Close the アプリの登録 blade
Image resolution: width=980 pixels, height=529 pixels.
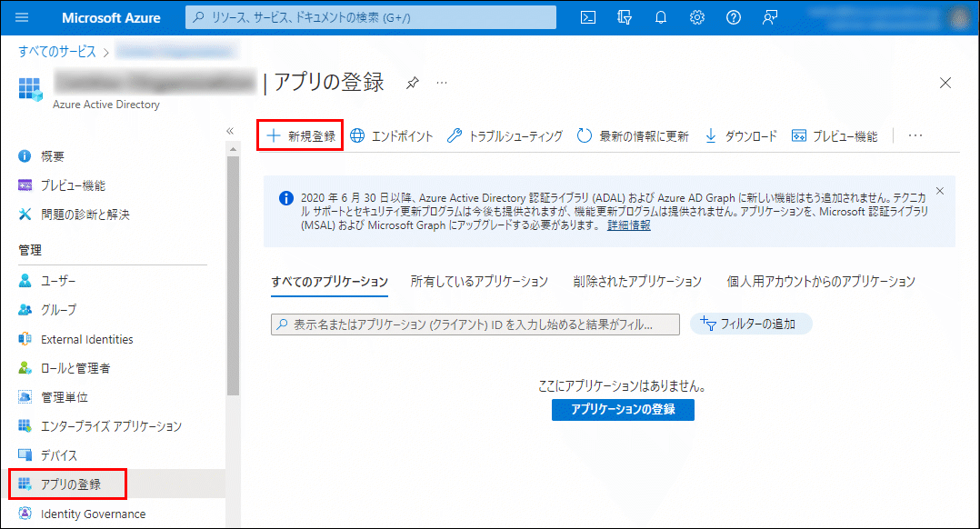point(945,83)
